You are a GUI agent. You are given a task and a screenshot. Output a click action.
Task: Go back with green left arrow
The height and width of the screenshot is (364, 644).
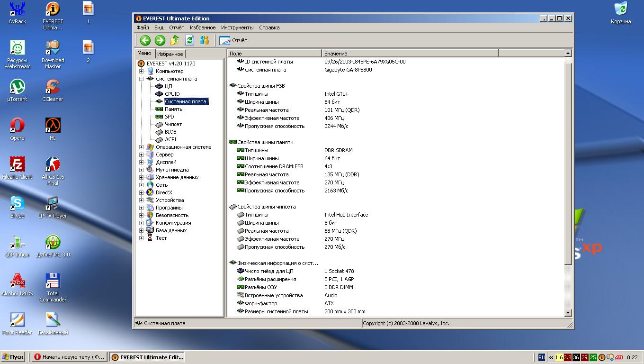145,40
